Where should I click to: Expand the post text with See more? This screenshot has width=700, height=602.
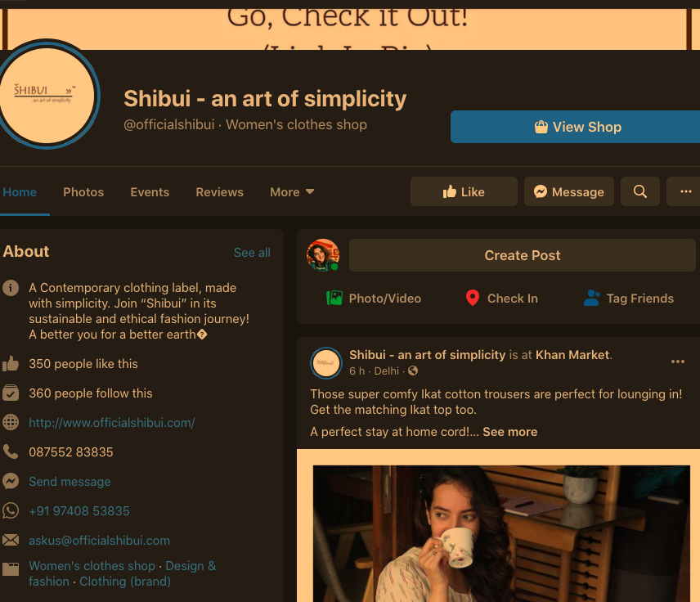tap(509, 432)
